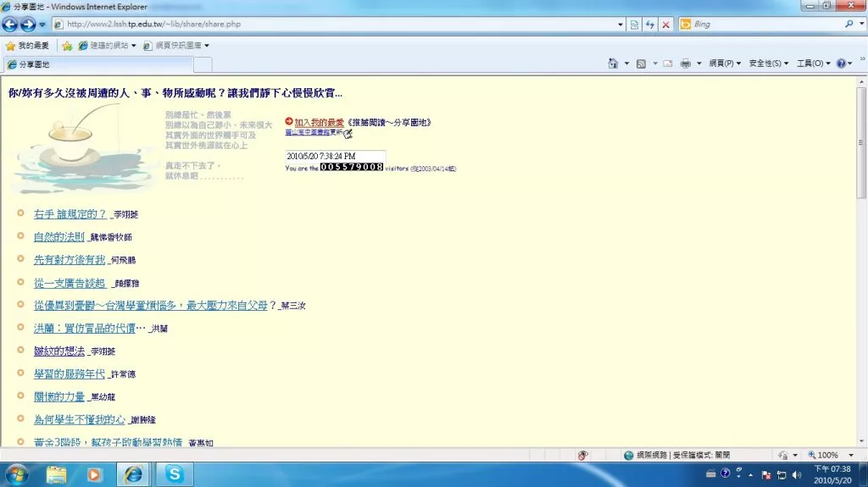Open the 我的最愛 favorites button

tap(27, 46)
